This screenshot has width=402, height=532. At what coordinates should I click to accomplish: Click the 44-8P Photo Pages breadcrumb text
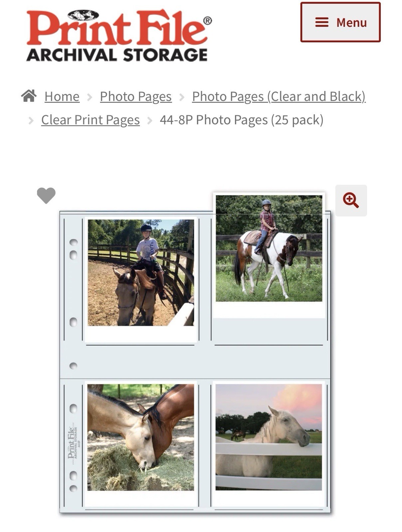pyautogui.click(x=242, y=120)
